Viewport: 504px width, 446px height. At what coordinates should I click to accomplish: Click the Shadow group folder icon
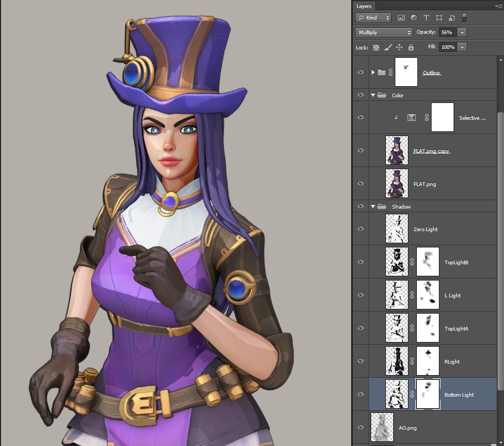382,206
